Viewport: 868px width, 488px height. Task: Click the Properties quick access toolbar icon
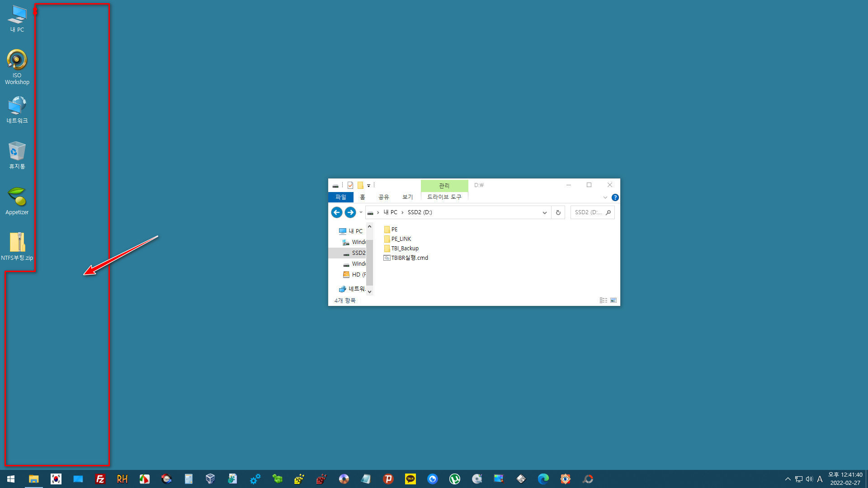click(x=350, y=185)
